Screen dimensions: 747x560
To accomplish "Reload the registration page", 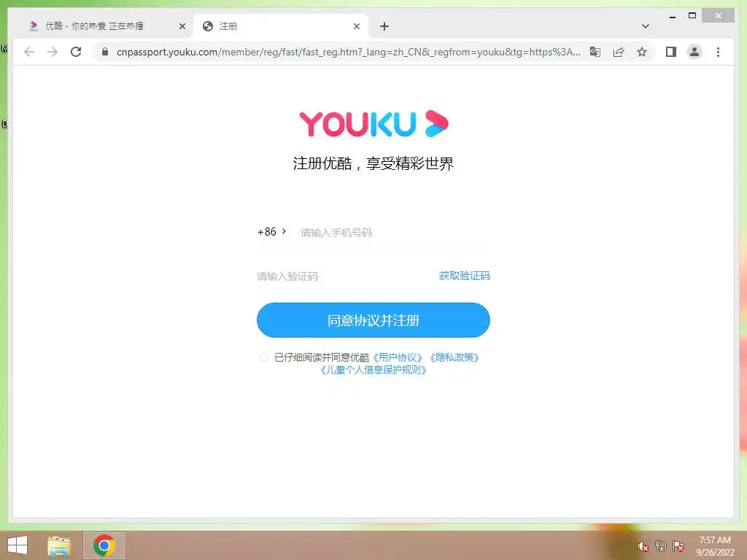I will [x=76, y=52].
